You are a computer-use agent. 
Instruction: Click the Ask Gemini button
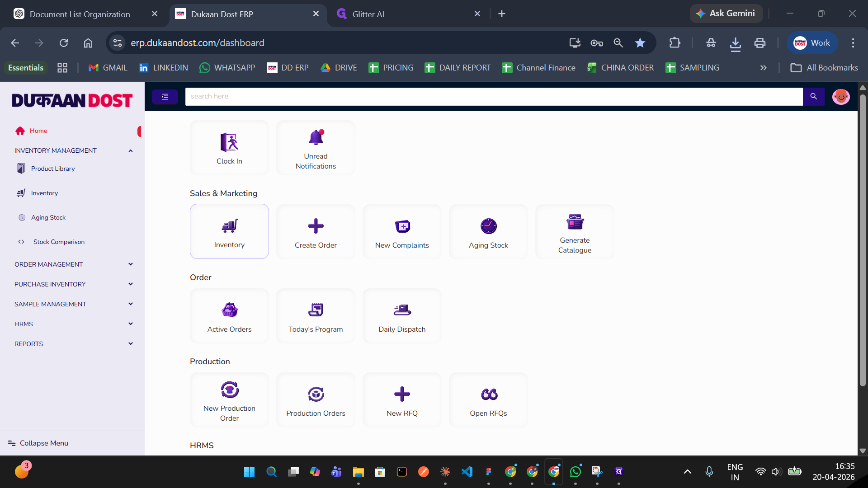pos(726,14)
